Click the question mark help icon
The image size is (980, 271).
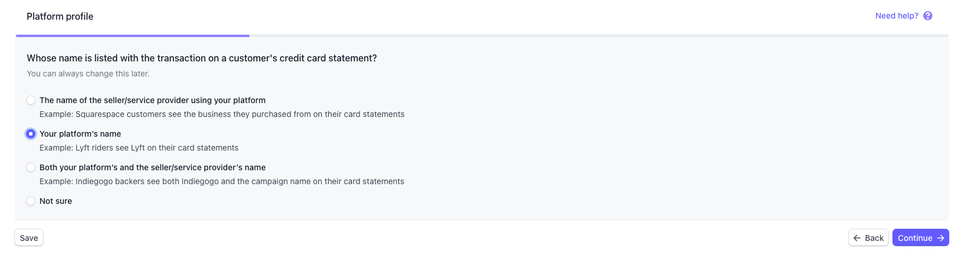click(x=928, y=16)
